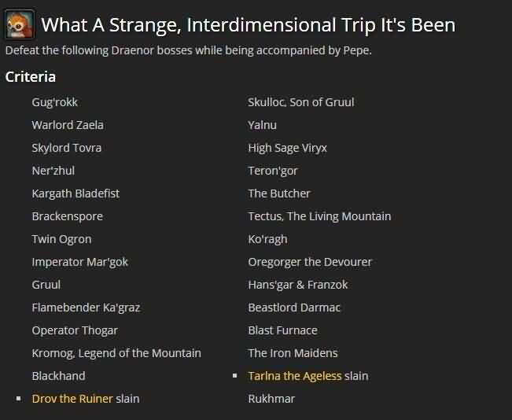Select the Yalnu criteria item
Viewport: 512px width, 420px height.
262,125
